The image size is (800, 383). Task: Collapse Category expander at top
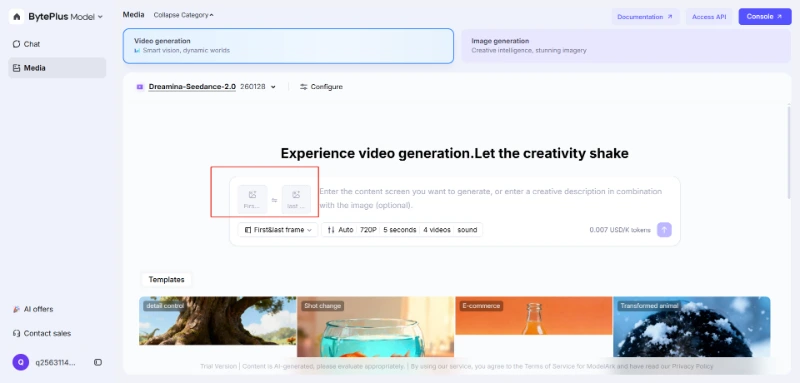pos(184,15)
